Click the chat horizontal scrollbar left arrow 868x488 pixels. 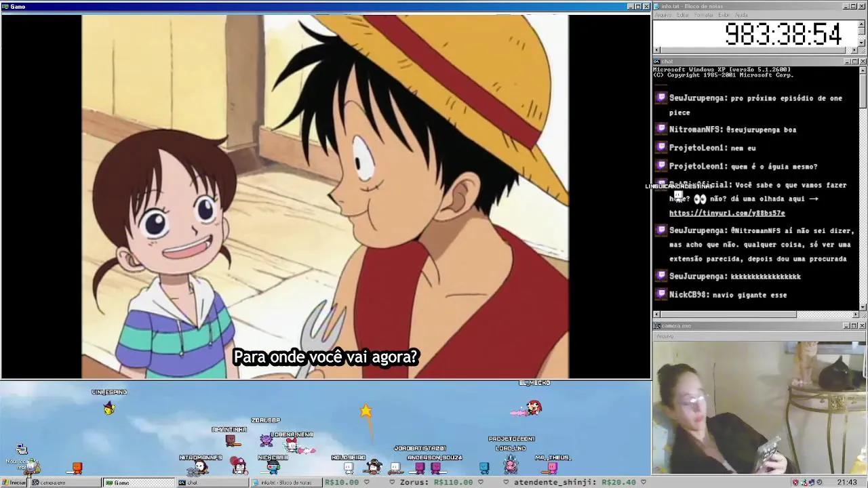(x=656, y=314)
